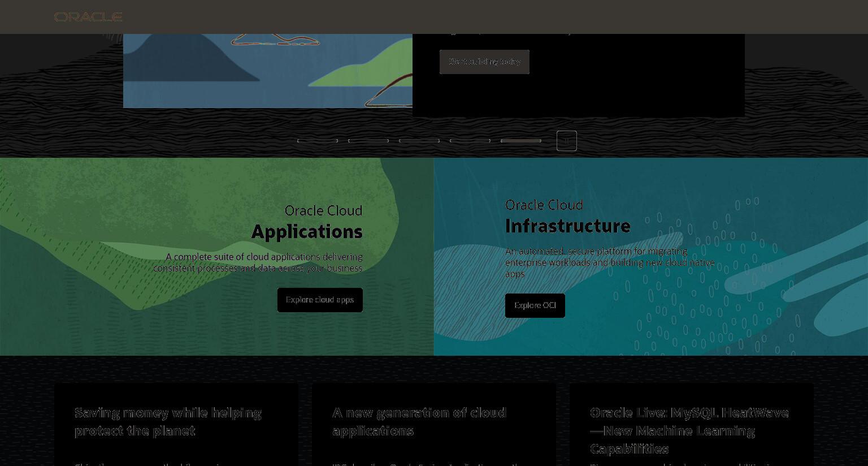Click the 'A complete suite of cloud applications' description
The height and width of the screenshot is (466, 868).
tap(258, 262)
